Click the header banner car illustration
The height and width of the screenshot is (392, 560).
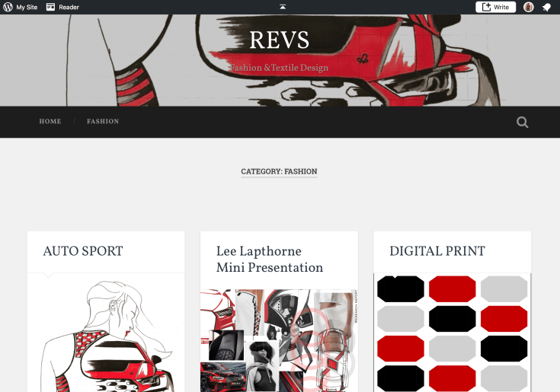(x=411, y=61)
